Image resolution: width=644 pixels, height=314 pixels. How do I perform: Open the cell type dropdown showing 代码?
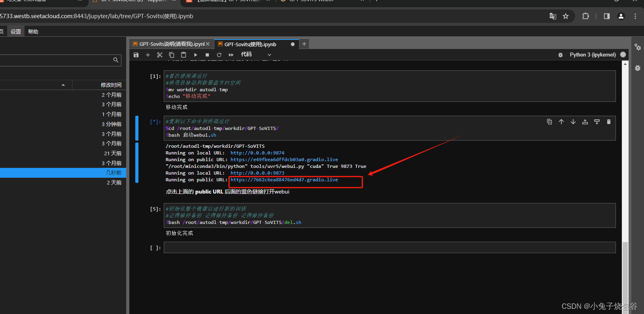click(x=256, y=55)
